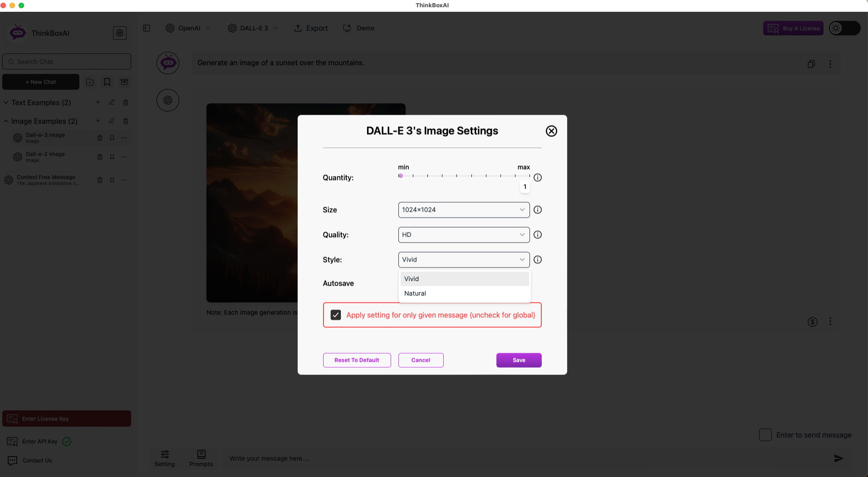This screenshot has width=868, height=477.
Task: Add a chat to the Text Examples folder
Action: pos(98,102)
